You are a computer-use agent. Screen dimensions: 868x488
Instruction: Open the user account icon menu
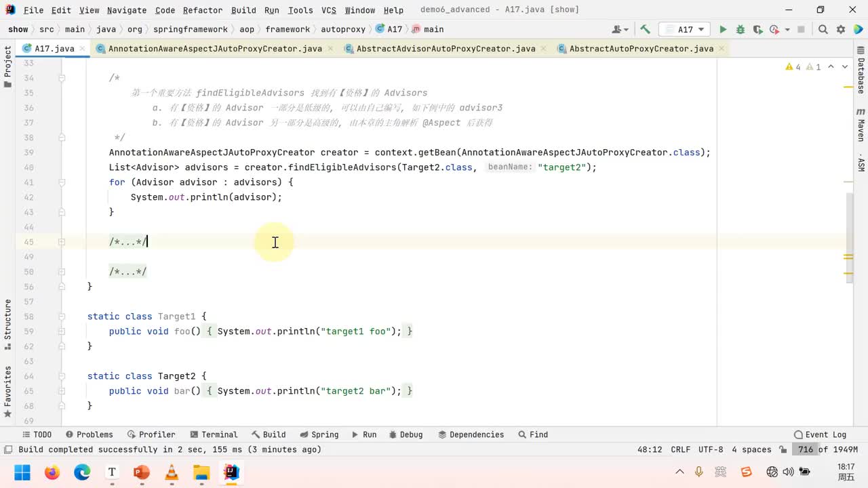coord(620,29)
